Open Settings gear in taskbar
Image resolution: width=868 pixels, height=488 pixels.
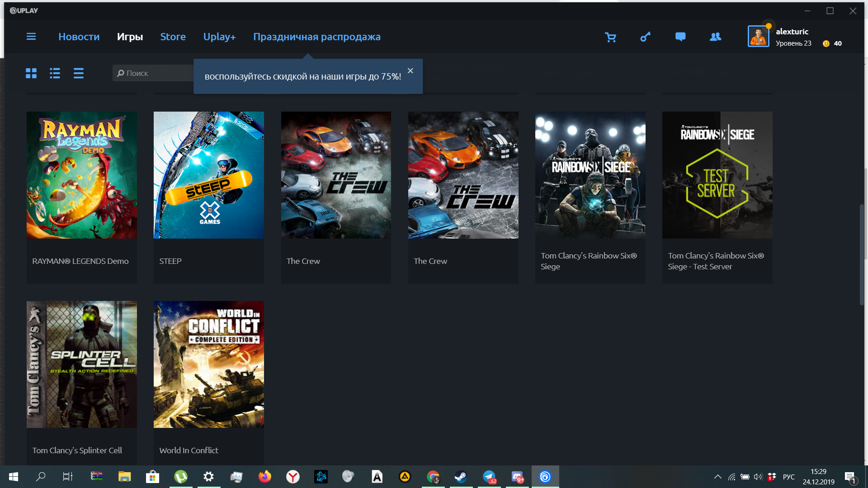(x=208, y=477)
